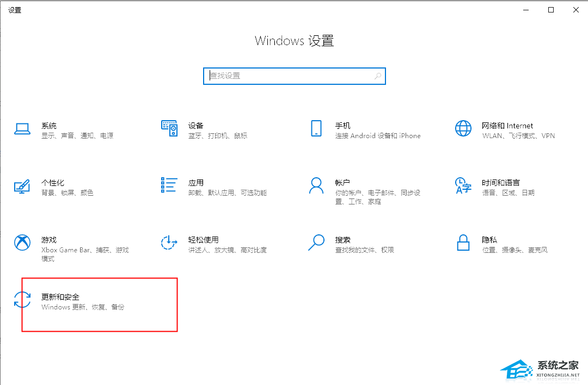Open the Privacy padlock icon
Screen dimensions: 588x385
pos(463,243)
